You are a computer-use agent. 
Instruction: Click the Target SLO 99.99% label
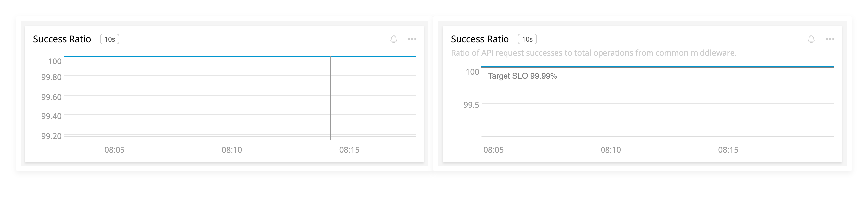pyautogui.click(x=522, y=76)
